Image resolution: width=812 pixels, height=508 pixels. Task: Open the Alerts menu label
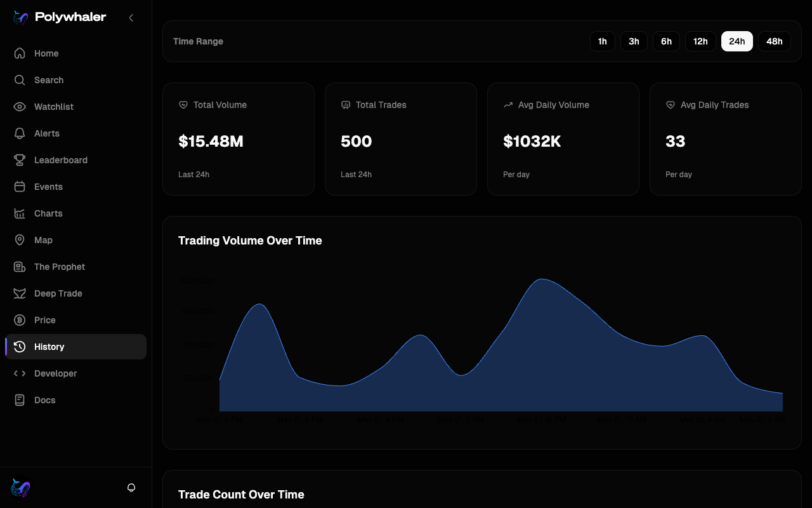(47, 133)
